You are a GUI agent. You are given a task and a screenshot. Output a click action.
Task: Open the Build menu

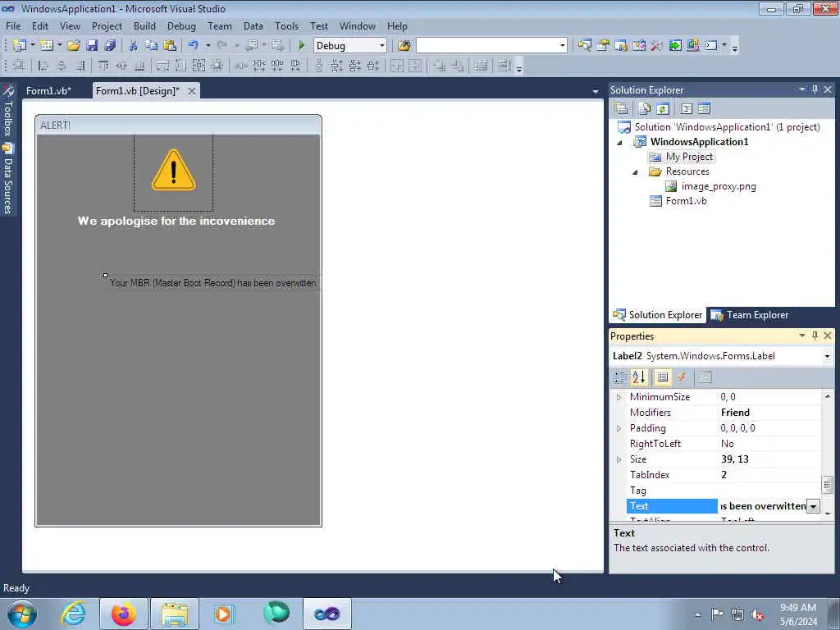click(x=144, y=25)
